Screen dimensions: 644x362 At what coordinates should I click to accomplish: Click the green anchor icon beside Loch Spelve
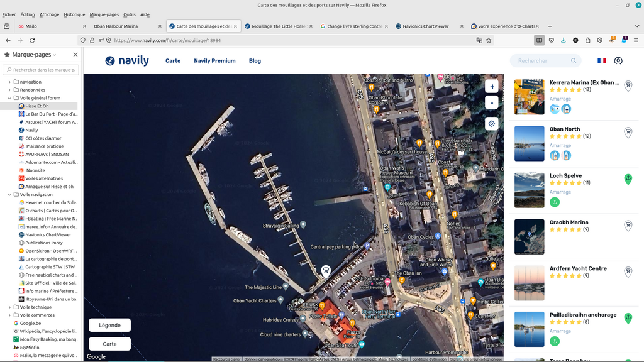[628, 179]
